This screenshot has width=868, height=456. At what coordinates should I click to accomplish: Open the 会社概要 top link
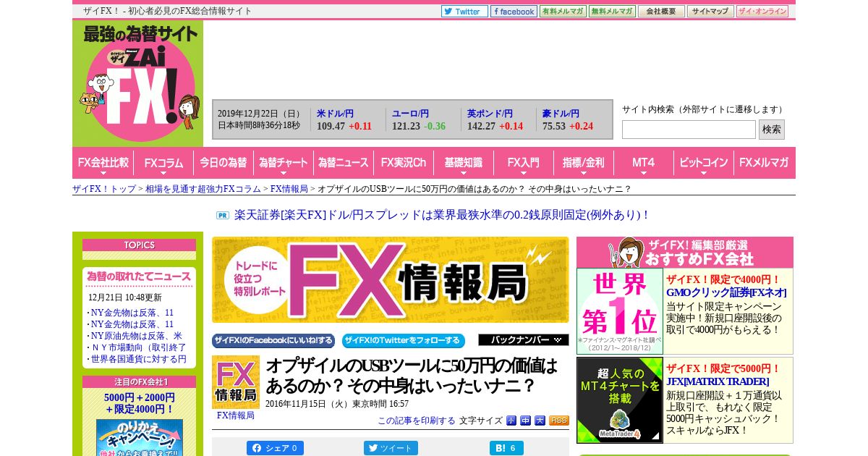[x=661, y=12]
